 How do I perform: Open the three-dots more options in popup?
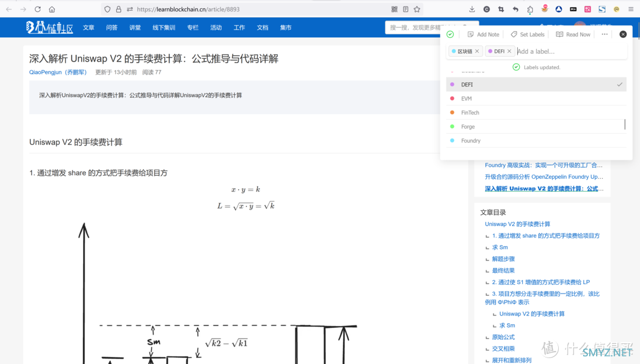[x=604, y=35]
